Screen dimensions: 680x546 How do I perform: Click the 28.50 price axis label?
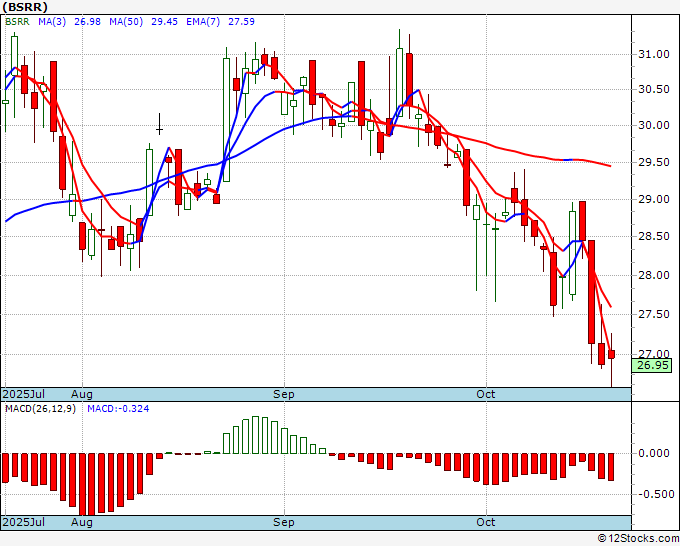tap(654, 236)
